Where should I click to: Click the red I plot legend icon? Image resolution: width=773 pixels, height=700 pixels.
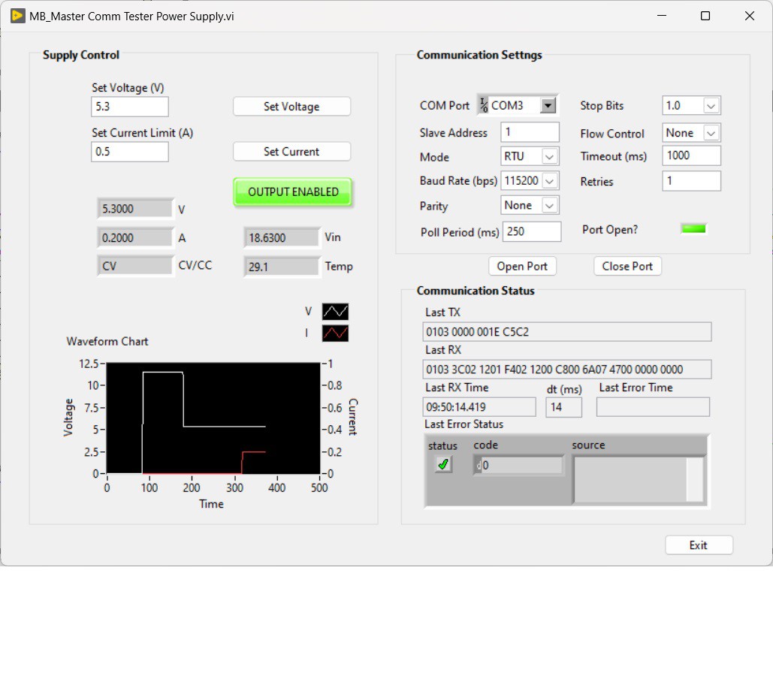click(335, 333)
